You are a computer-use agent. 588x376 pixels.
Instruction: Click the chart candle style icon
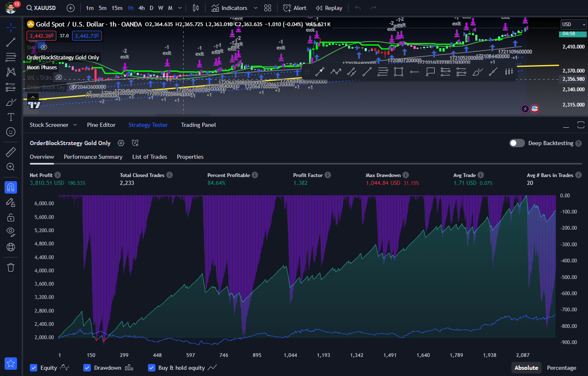(196, 8)
